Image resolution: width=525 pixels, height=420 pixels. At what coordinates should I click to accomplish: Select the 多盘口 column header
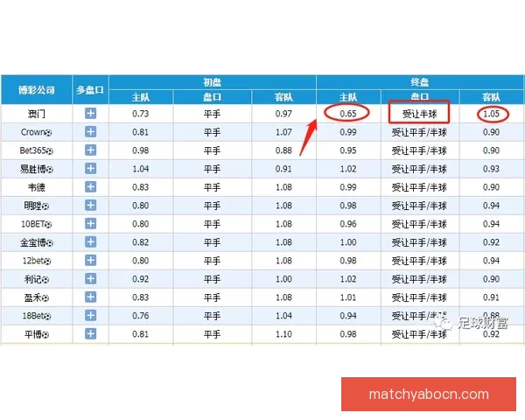pyautogui.click(x=90, y=90)
